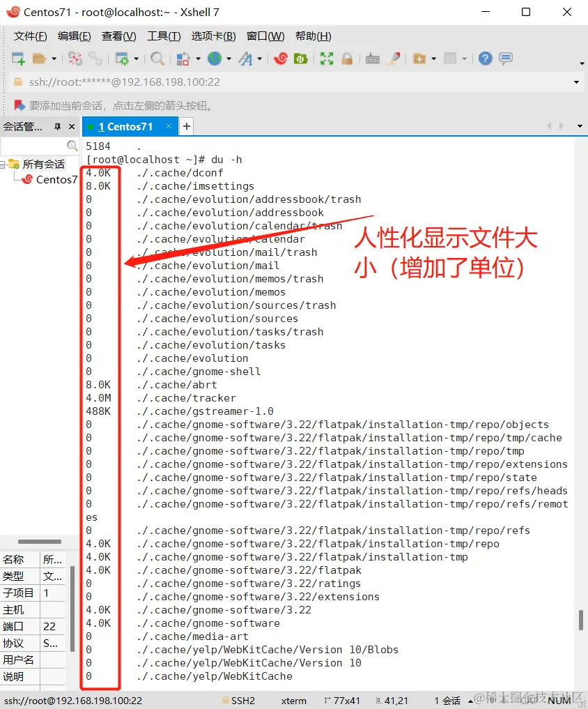Click the keyboard key mapping icon

pyautogui.click(x=373, y=59)
